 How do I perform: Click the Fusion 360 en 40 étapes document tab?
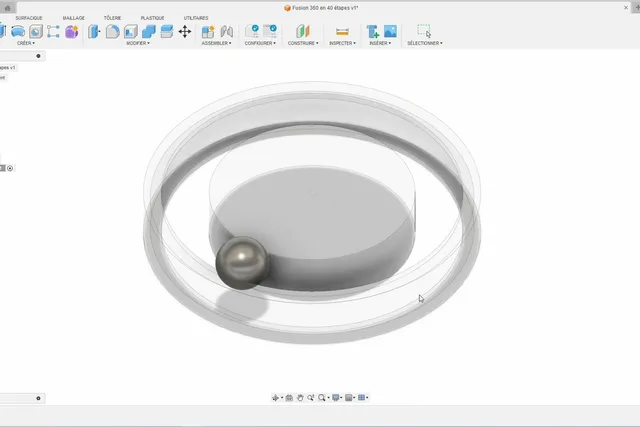tap(321, 8)
